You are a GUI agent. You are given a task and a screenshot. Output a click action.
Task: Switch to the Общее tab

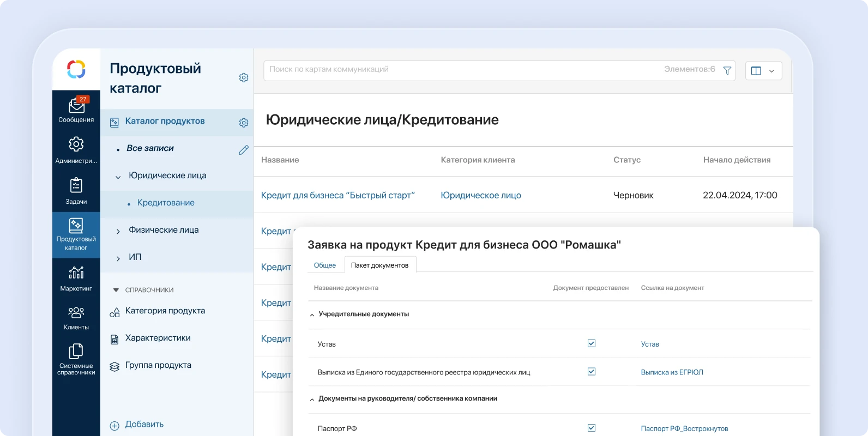325,265
